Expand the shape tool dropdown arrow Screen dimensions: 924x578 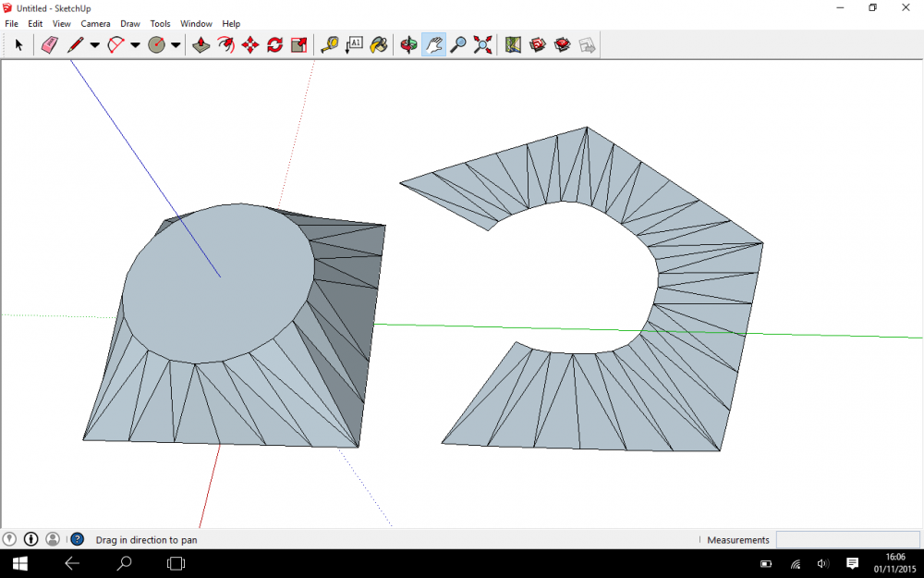175,44
